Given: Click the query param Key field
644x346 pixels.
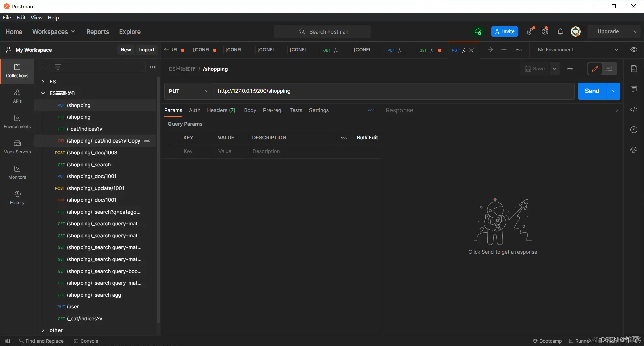Looking at the screenshot, I should click(x=197, y=151).
